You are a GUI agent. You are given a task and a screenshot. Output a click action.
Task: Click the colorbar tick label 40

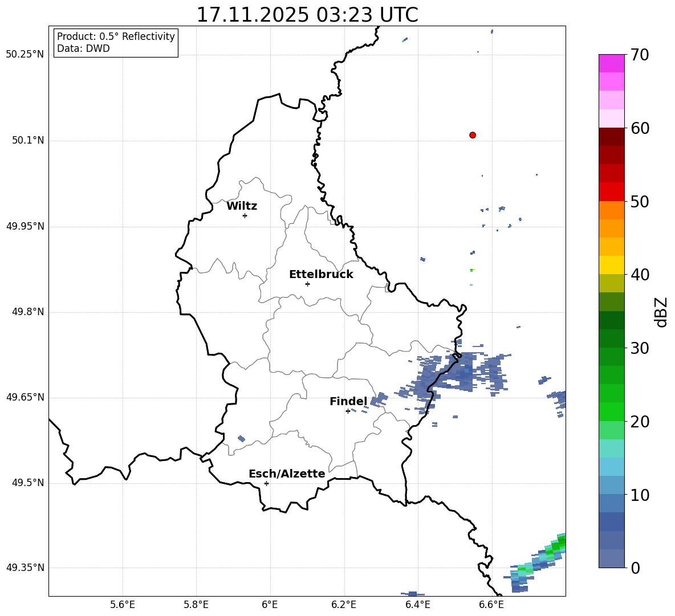640,275
